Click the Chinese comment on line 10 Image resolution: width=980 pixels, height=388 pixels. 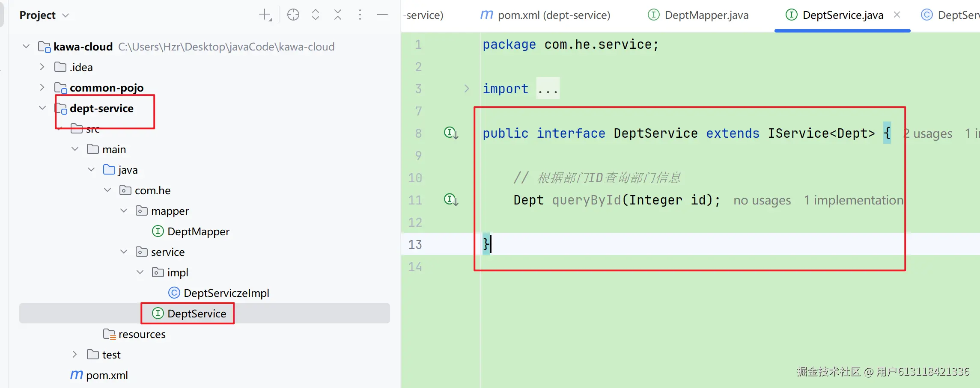597,178
